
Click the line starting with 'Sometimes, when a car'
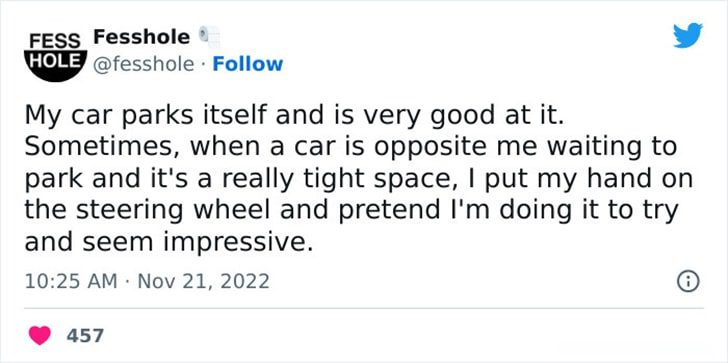(350, 147)
